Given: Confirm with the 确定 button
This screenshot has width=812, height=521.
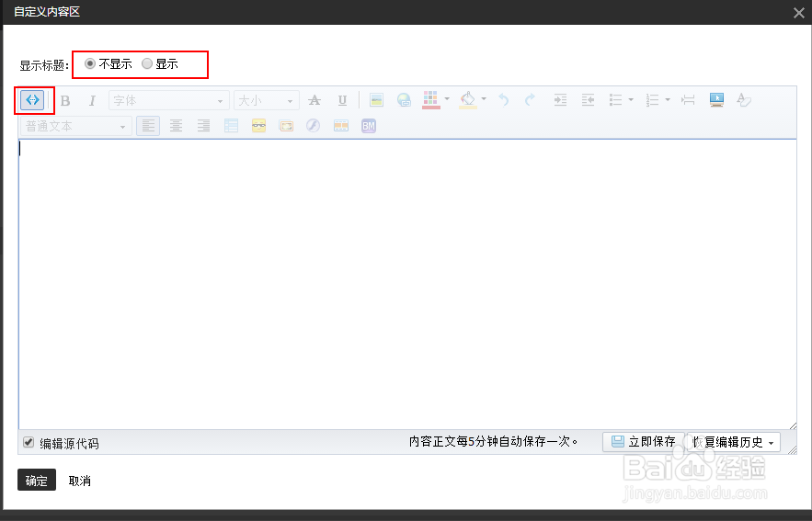Looking at the screenshot, I should pos(37,481).
